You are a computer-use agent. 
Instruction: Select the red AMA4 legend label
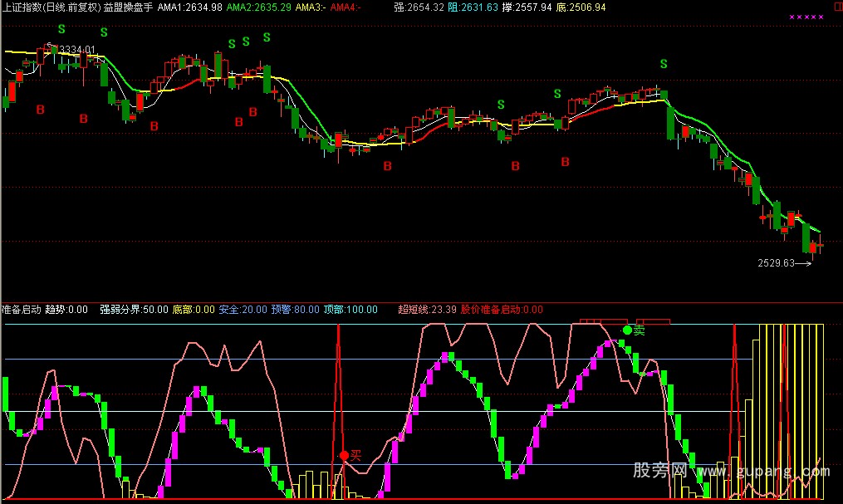[348, 7]
